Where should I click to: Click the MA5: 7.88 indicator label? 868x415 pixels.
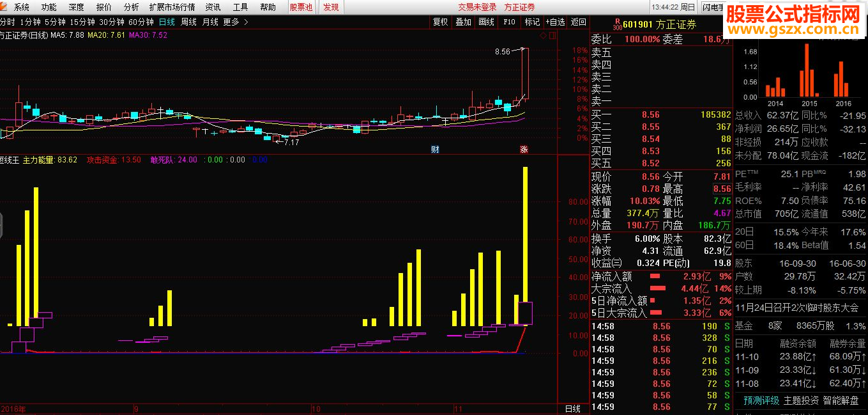click(67, 35)
